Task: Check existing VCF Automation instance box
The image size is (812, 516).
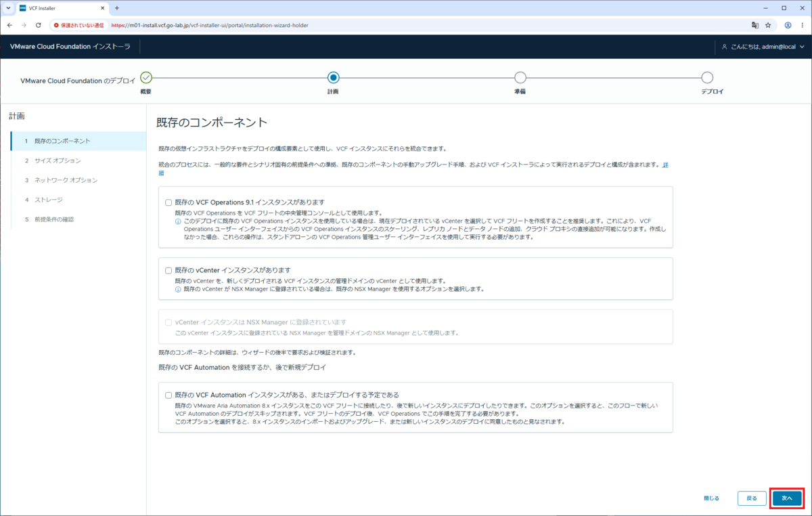Action: point(168,395)
